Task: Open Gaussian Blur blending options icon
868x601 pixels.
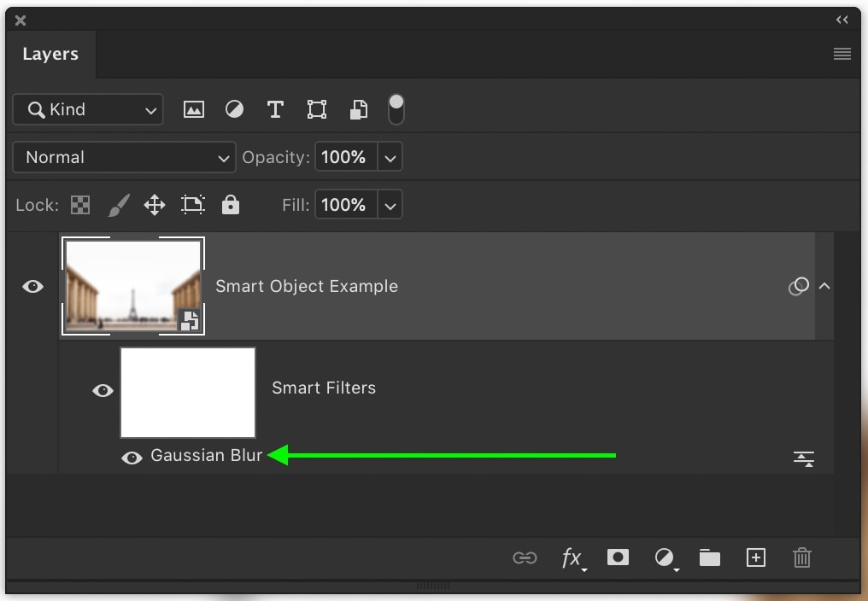Action: point(803,458)
